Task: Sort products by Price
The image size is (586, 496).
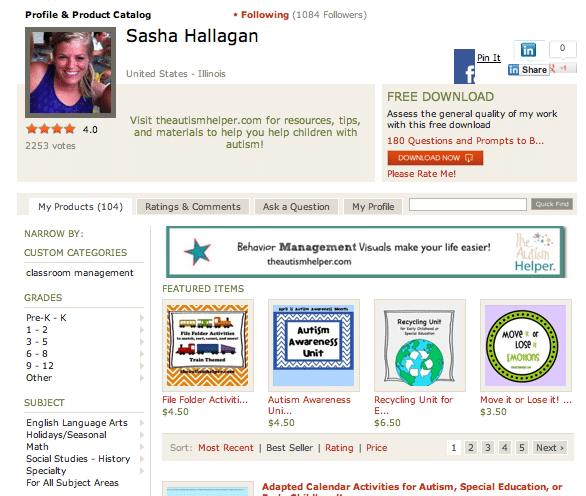Action: [x=377, y=448]
